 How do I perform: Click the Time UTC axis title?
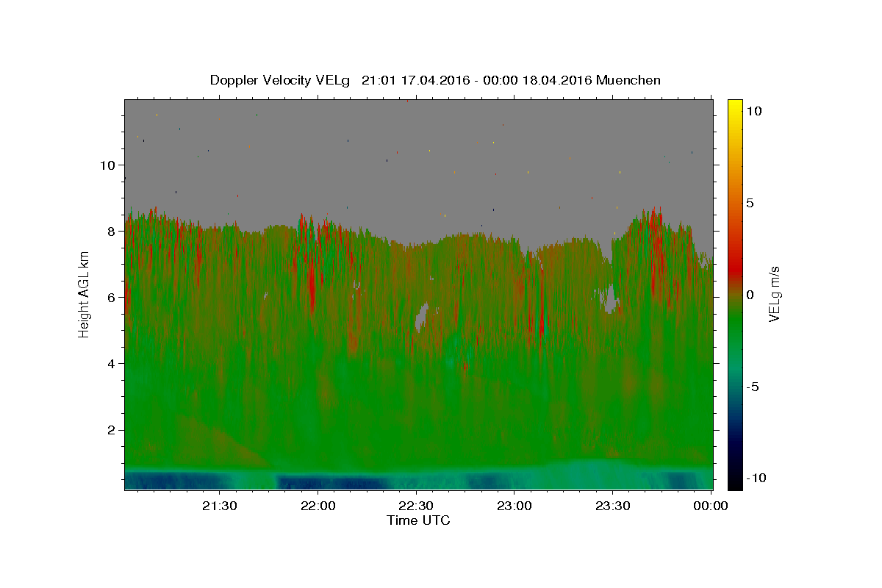click(418, 520)
